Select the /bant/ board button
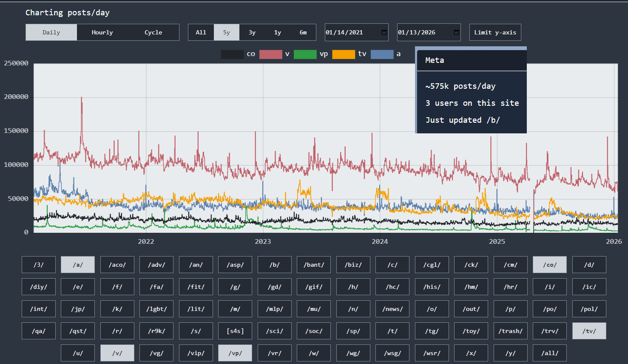The width and height of the screenshot is (628, 364). click(314, 265)
